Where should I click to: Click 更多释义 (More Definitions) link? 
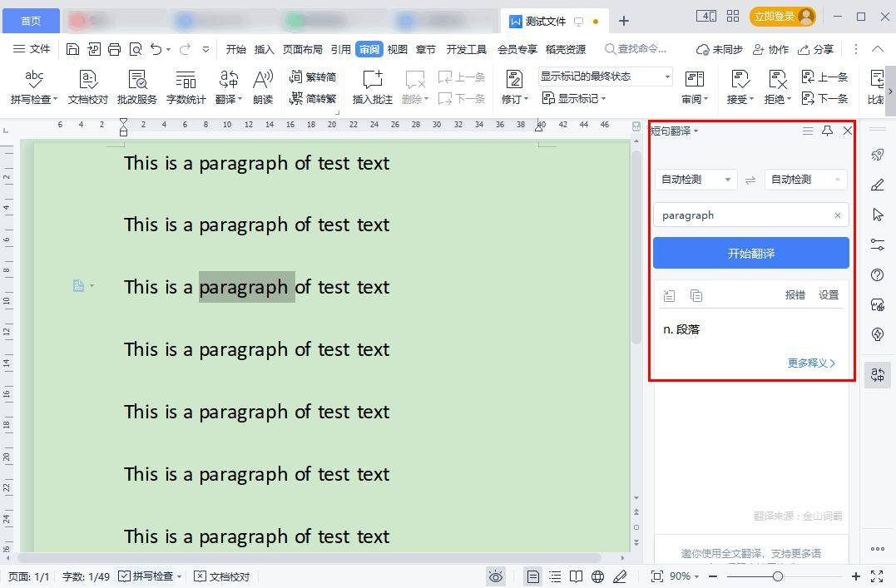point(811,363)
